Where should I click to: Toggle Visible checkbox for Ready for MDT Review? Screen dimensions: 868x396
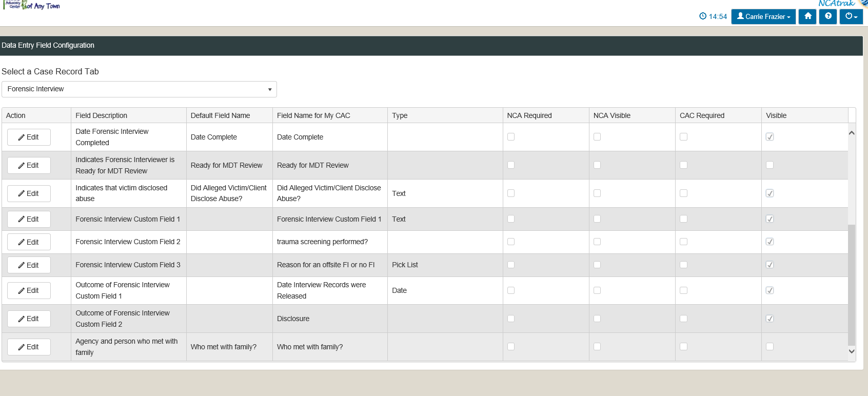(x=770, y=165)
